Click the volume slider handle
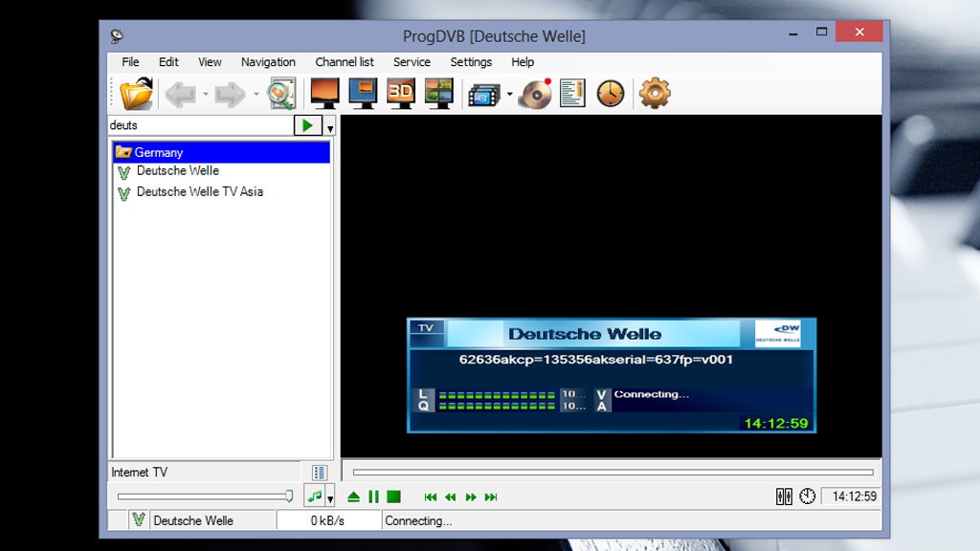Screen dimensions: 980x551 [288, 496]
